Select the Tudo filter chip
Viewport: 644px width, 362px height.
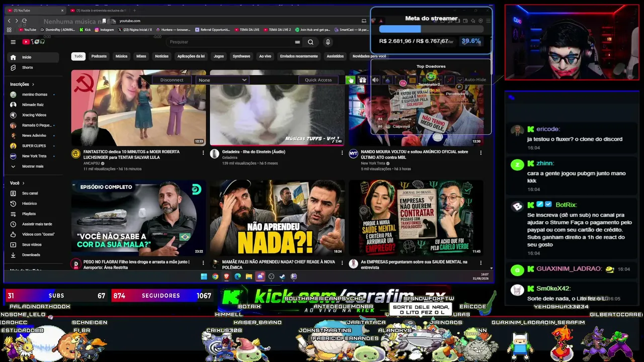[x=78, y=56]
